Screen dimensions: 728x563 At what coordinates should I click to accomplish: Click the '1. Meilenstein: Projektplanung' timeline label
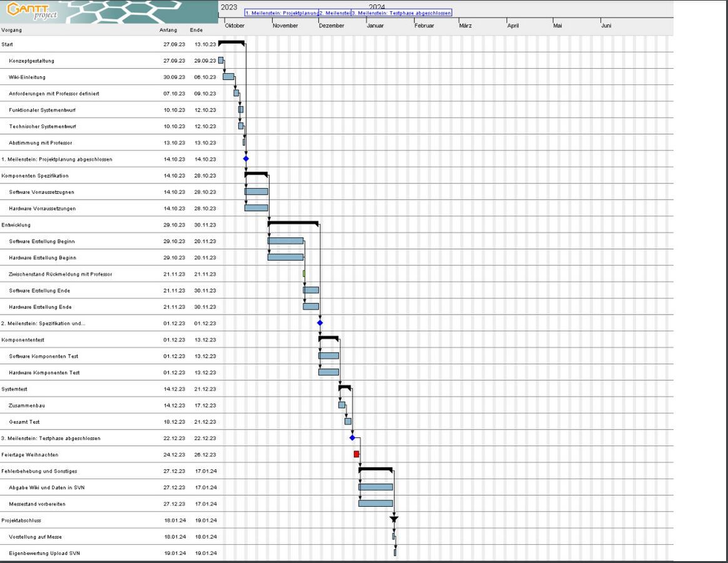282,13
